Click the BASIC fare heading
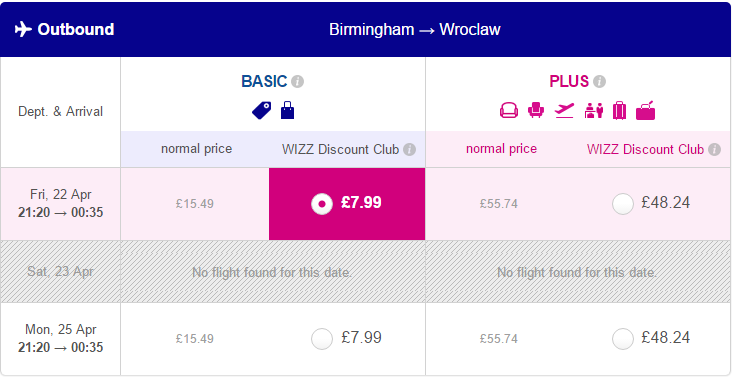 (x=264, y=81)
